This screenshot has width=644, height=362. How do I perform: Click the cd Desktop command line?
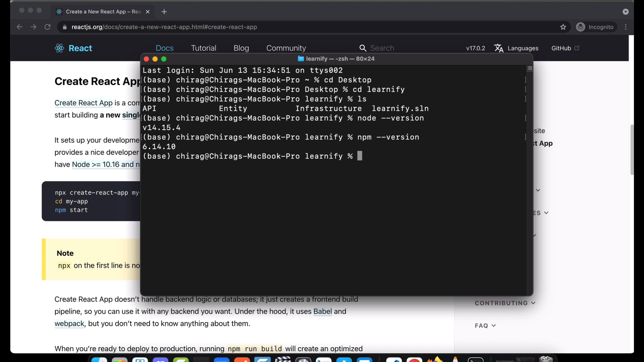pos(257,80)
